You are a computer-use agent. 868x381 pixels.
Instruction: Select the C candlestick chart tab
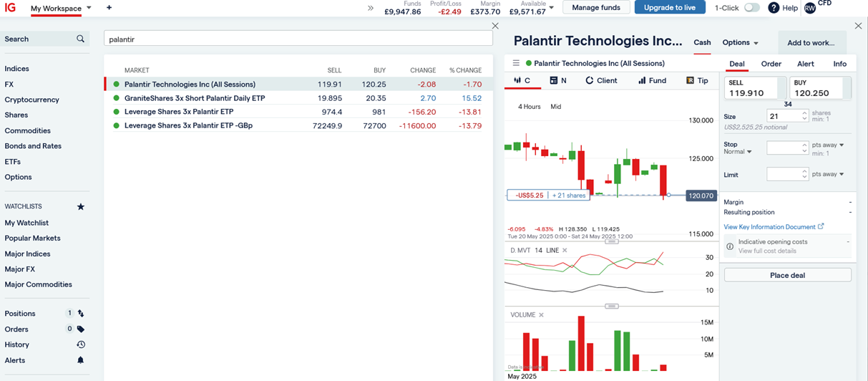[522, 81]
